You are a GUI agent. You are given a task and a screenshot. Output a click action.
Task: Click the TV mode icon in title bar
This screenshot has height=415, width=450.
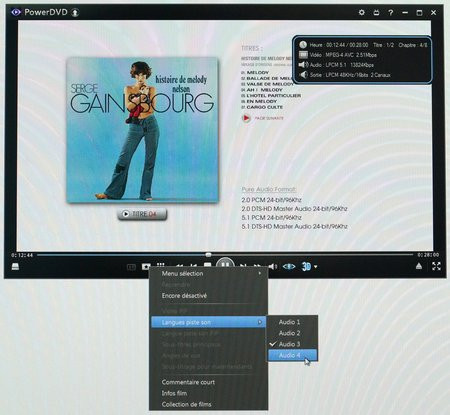point(376,13)
